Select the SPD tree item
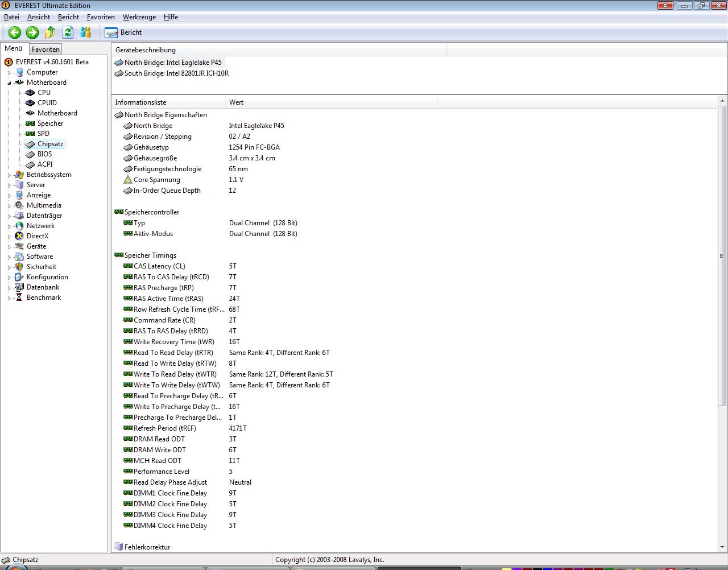Image resolution: width=728 pixels, height=570 pixels. coord(43,134)
